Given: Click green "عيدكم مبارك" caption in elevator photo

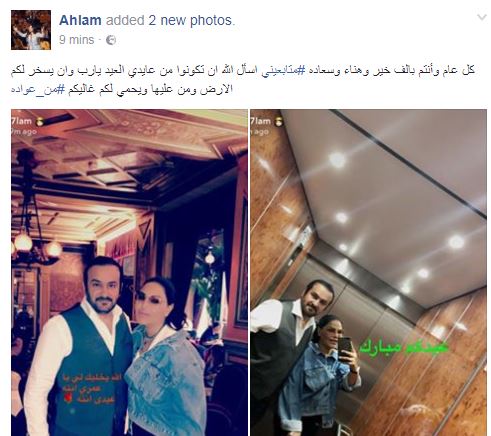Looking at the screenshot, I should click(x=404, y=348).
